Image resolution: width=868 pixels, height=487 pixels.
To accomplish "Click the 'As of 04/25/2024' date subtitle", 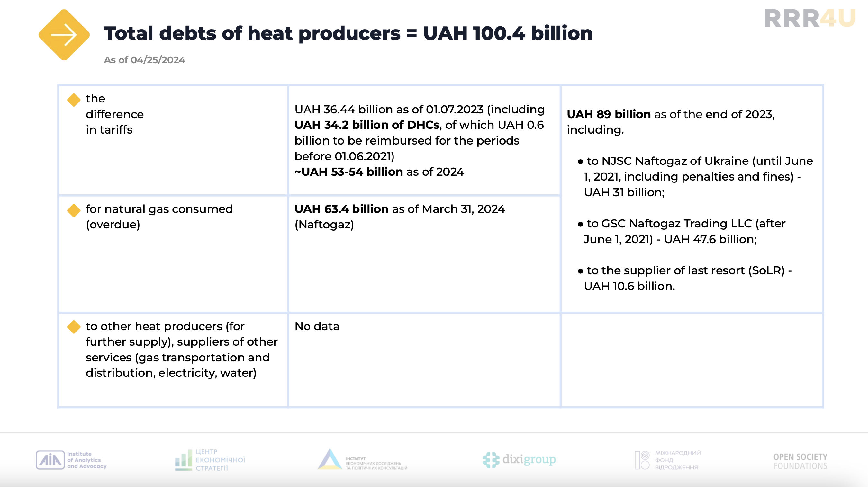I will (144, 60).
